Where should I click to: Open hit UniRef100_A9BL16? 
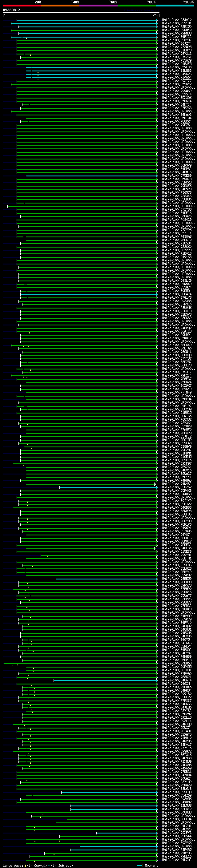tap(177, 857)
